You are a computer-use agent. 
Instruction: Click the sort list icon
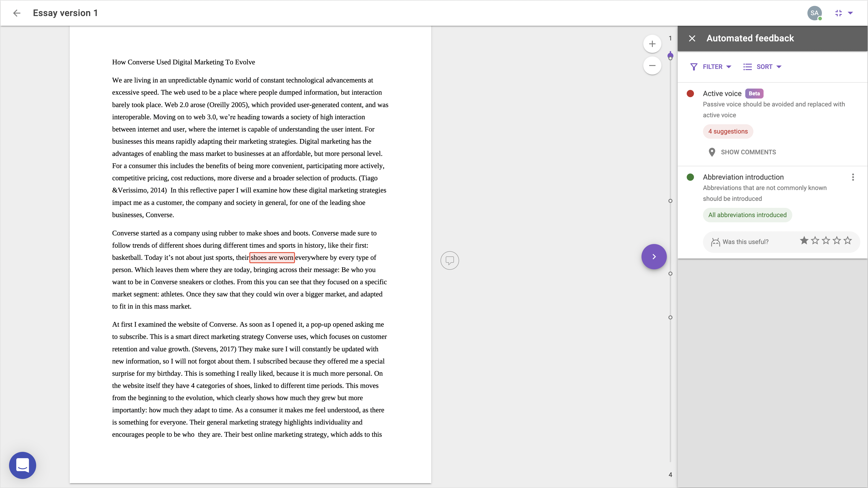point(747,67)
